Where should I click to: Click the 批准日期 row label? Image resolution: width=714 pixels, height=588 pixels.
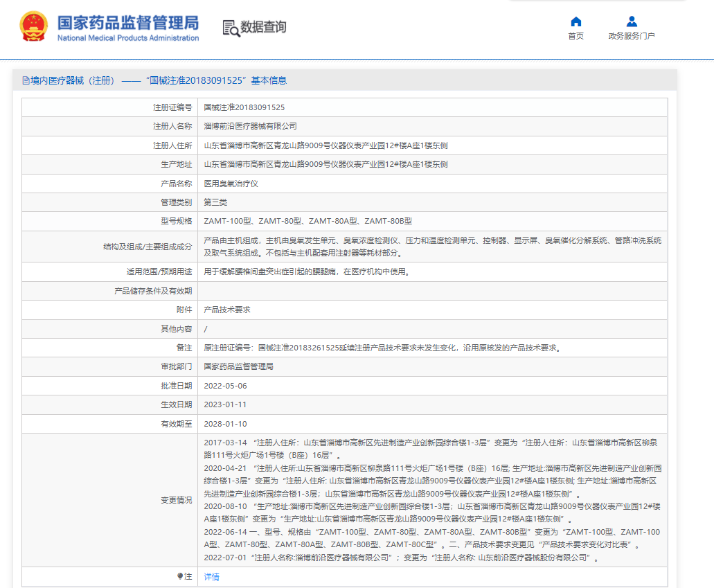tap(176, 386)
